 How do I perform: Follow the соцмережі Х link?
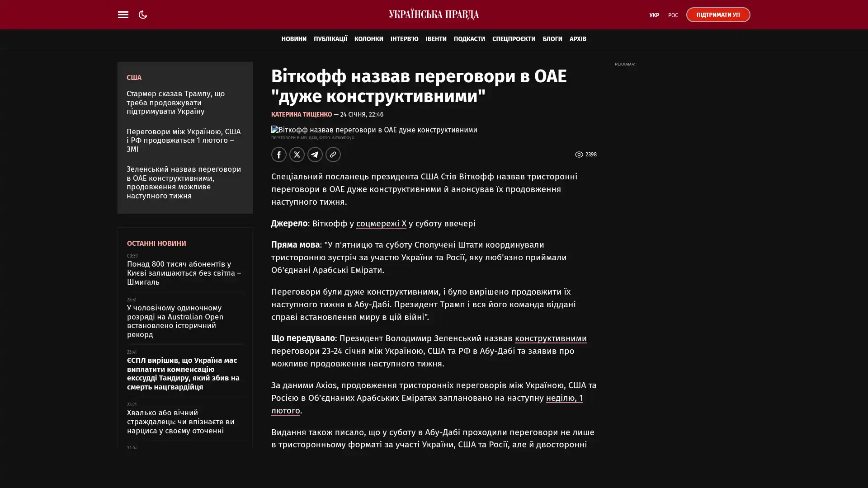coord(381,224)
